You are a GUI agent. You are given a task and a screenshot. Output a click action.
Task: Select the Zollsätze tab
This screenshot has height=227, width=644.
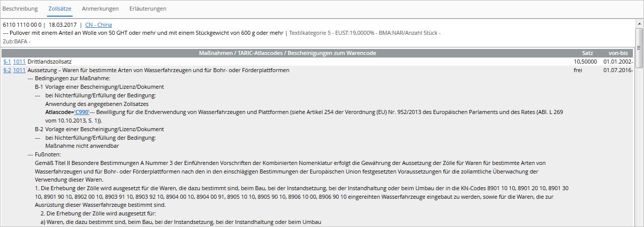(60, 9)
